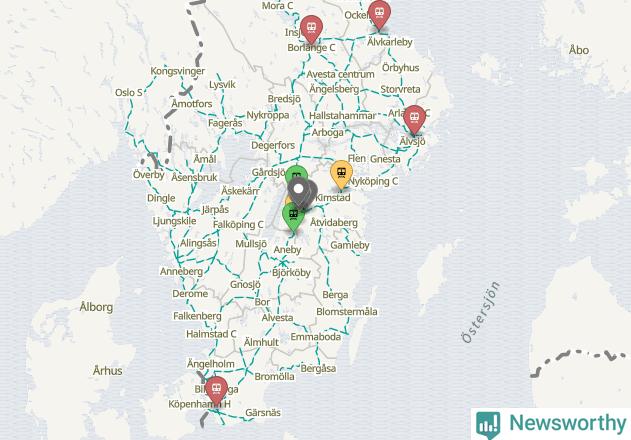The image size is (631, 440).
Task: Open the Newsworthy logo link
Action: 551,423
